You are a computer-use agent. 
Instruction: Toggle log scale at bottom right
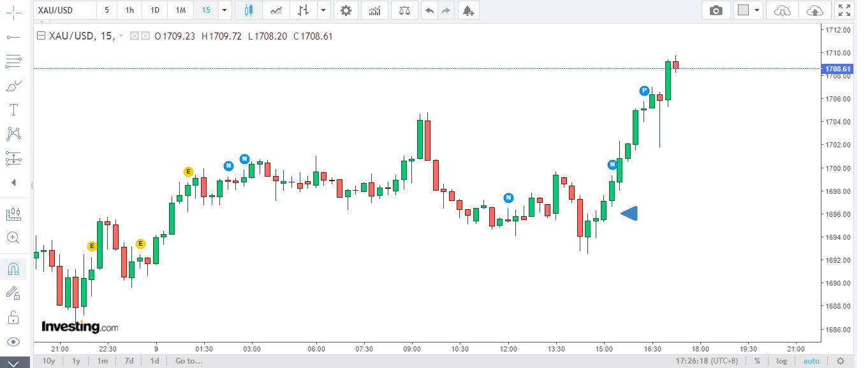(x=782, y=361)
